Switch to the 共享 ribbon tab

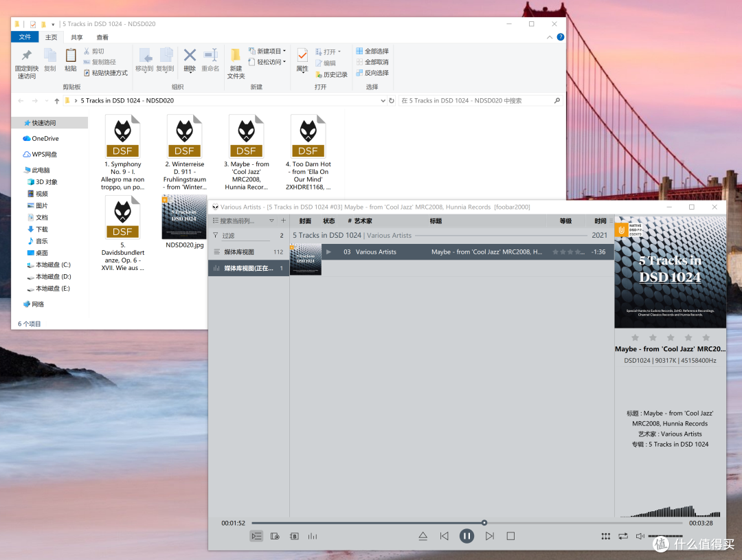pos(77,37)
